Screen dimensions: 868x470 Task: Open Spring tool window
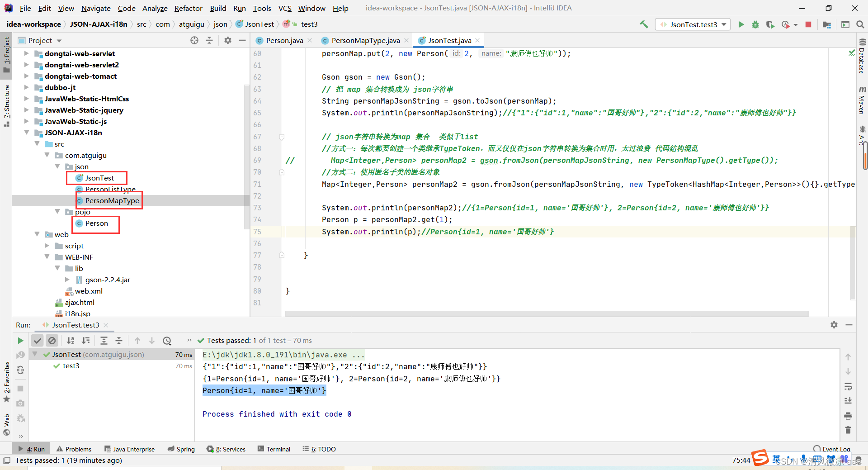click(181, 449)
